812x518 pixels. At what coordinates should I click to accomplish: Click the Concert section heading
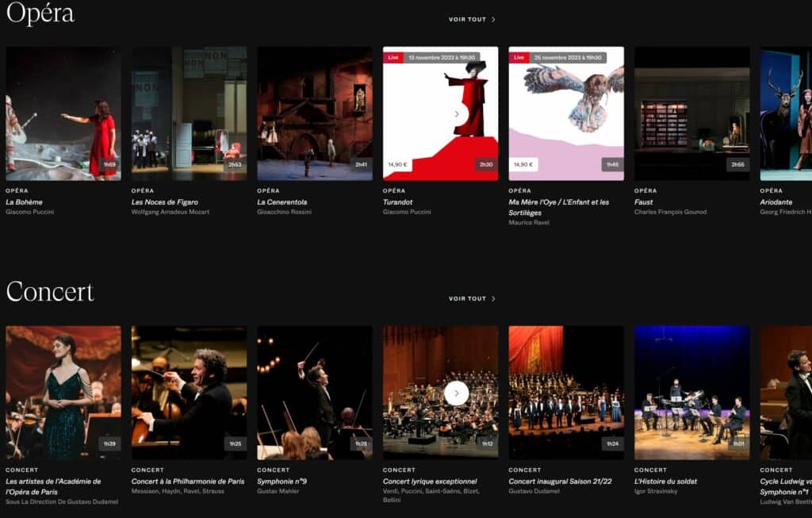[x=50, y=292]
